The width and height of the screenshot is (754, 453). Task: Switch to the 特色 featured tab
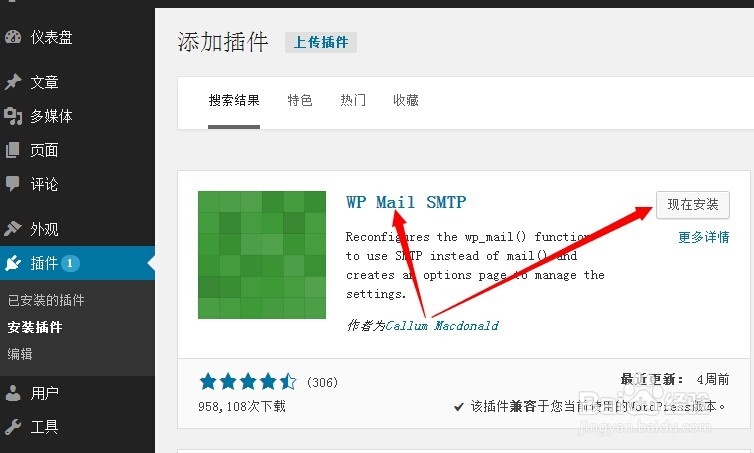[300, 100]
